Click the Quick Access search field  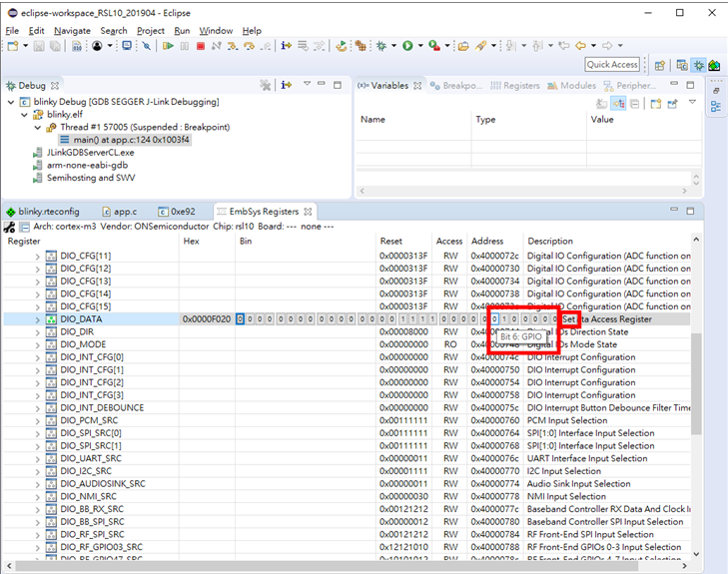click(612, 65)
